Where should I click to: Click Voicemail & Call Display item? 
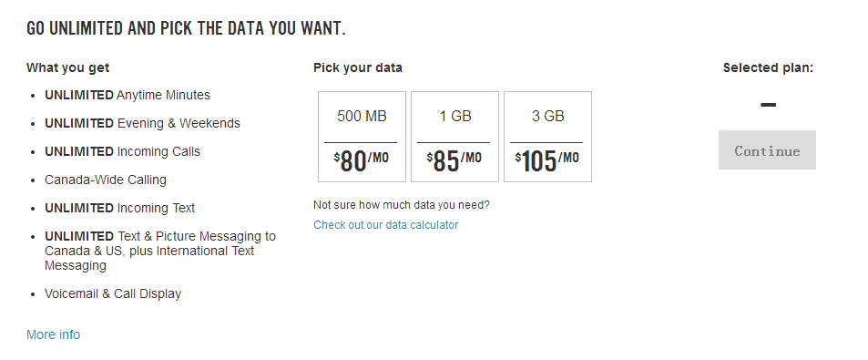113,293
